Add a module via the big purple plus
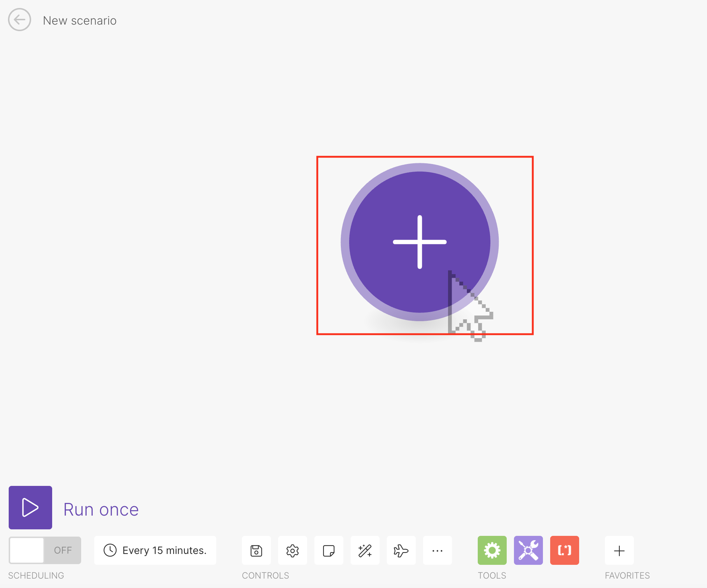 (x=419, y=242)
